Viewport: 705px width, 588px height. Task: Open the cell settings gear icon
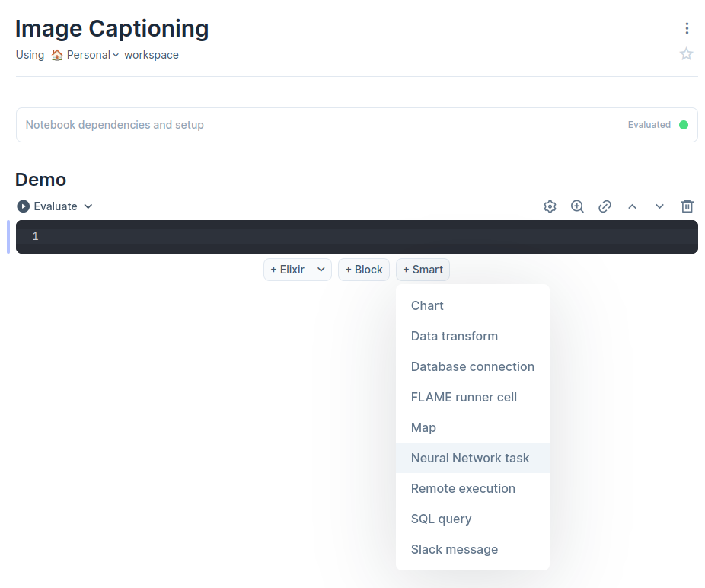coord(550,206)
